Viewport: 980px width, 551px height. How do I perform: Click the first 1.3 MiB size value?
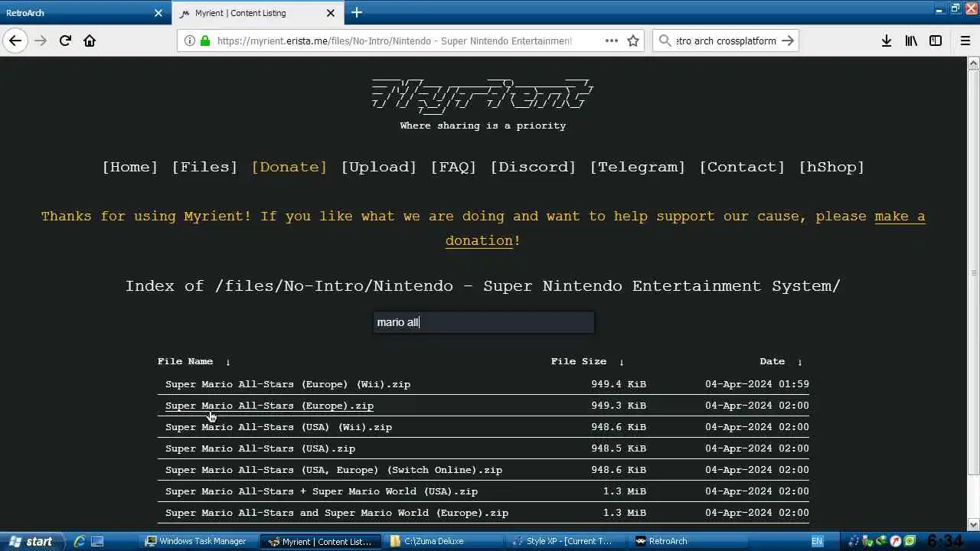[x=625, y=491]
